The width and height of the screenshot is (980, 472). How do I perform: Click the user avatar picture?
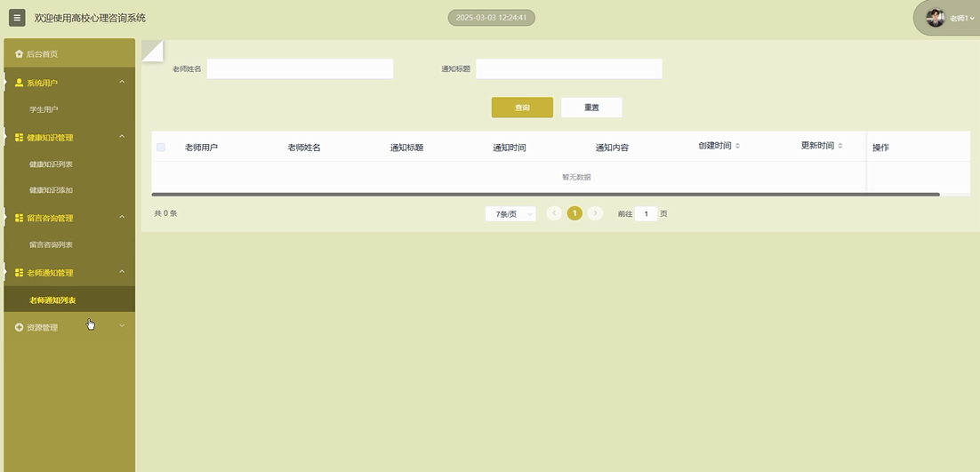coord(935,18)
